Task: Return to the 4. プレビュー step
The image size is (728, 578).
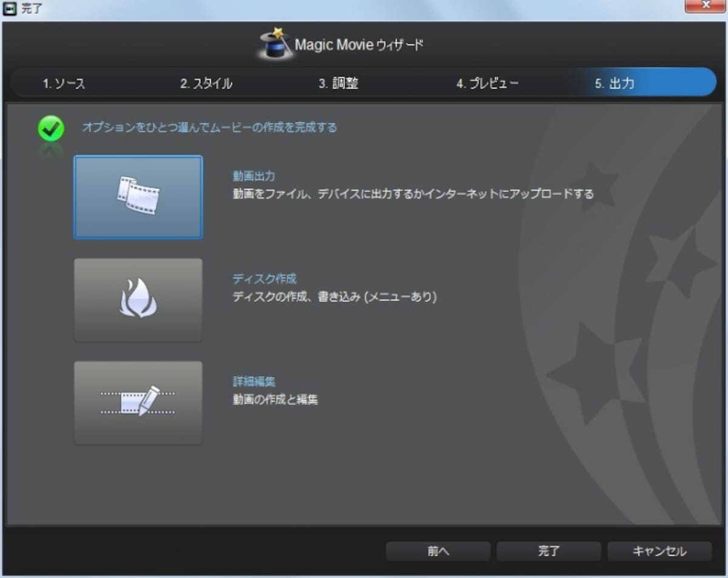Action: pos(488,84)
